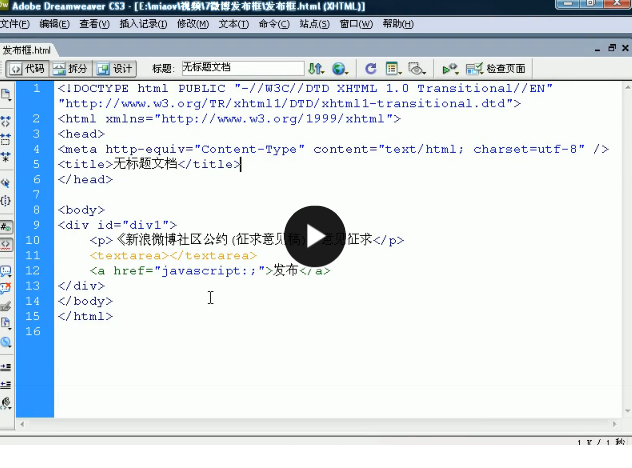Open the File management arrows icon
The image size is (632, 468).
pos(316,69)
